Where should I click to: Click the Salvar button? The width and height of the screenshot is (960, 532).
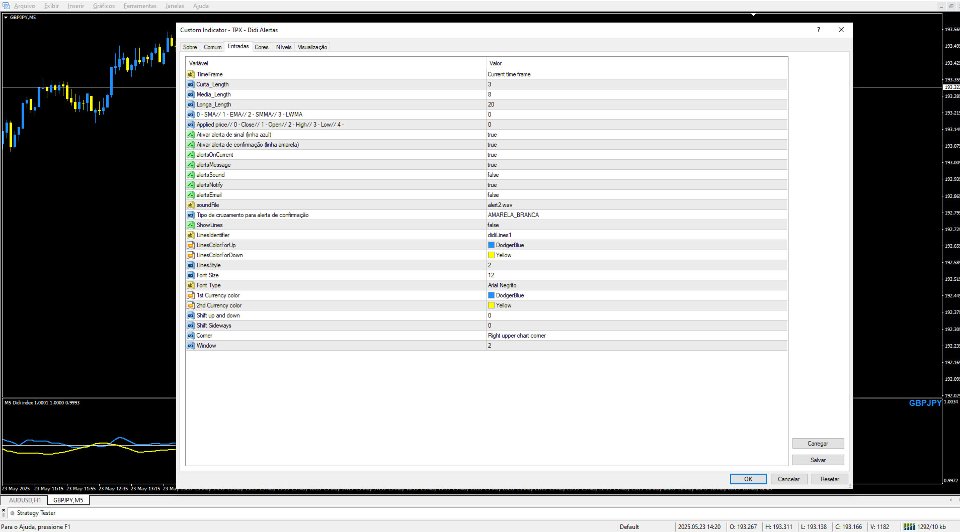[817, 460]
